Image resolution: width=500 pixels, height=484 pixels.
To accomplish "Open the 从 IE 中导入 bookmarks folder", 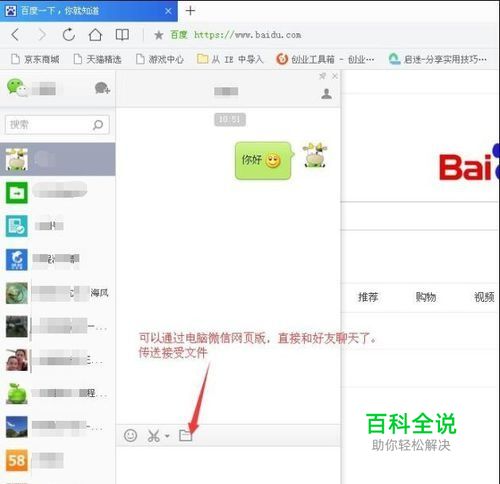I will [230, 59].
